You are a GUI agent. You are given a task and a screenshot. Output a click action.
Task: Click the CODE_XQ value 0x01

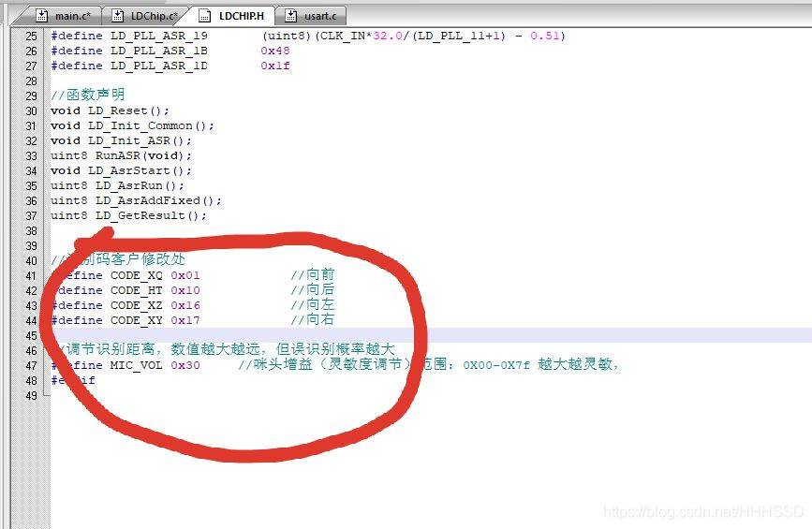[185, 275]
